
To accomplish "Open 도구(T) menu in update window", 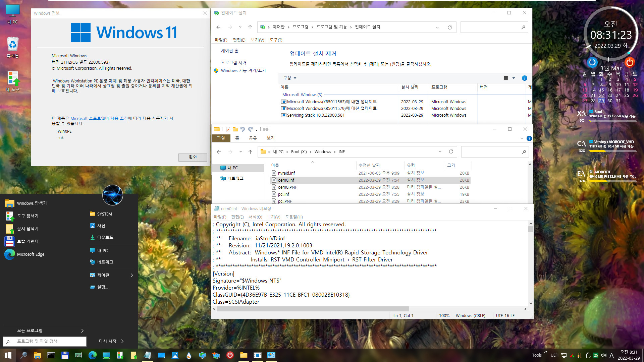I will pos(276,40).
